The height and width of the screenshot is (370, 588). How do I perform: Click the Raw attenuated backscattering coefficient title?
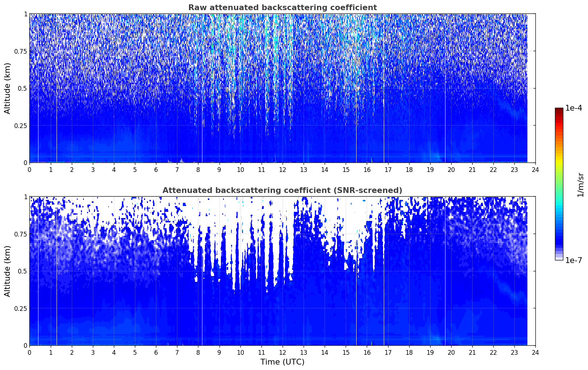tap(282, 8)
